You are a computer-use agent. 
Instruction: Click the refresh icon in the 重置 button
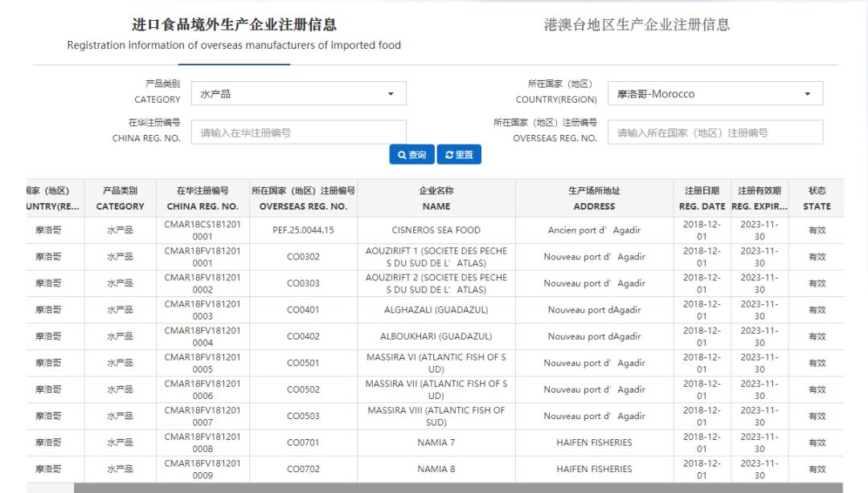[x=448, y=154]
